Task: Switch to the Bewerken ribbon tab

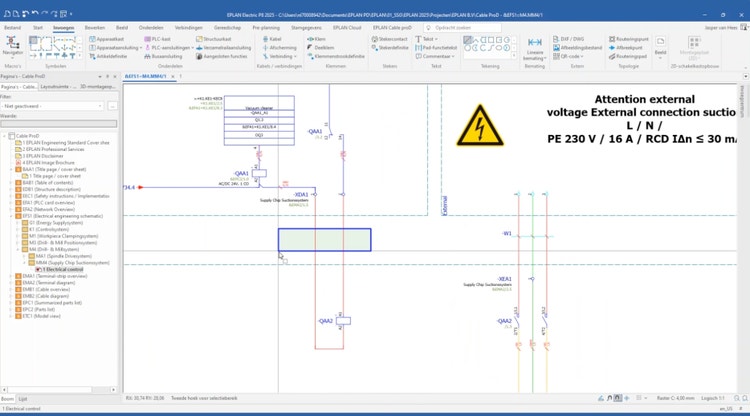Action: [94, 28]
